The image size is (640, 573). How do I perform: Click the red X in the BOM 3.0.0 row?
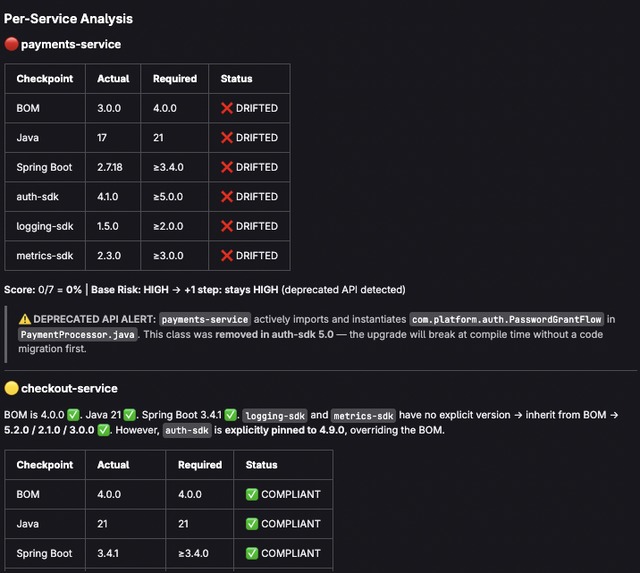(227, 108)
